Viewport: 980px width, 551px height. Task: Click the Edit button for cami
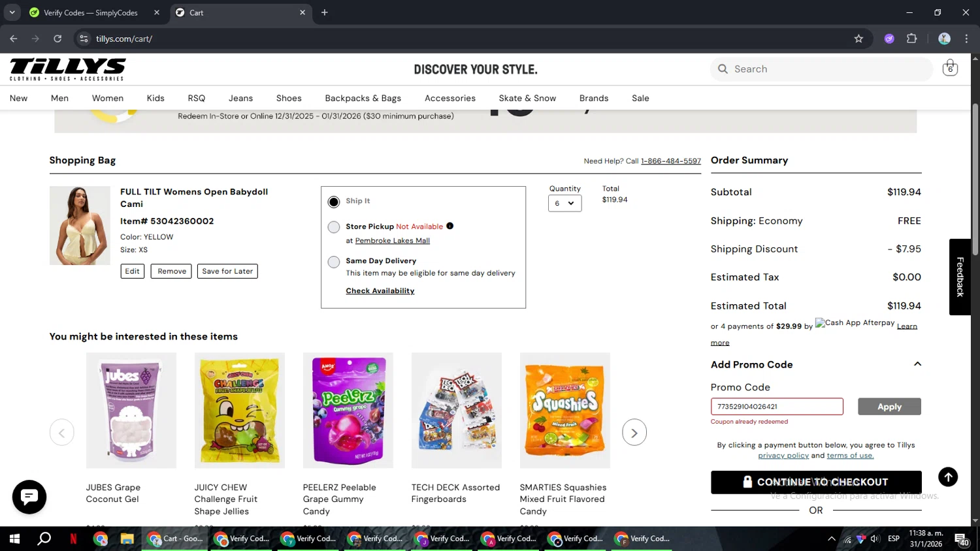pyautogui.click(x=133, y=271)
